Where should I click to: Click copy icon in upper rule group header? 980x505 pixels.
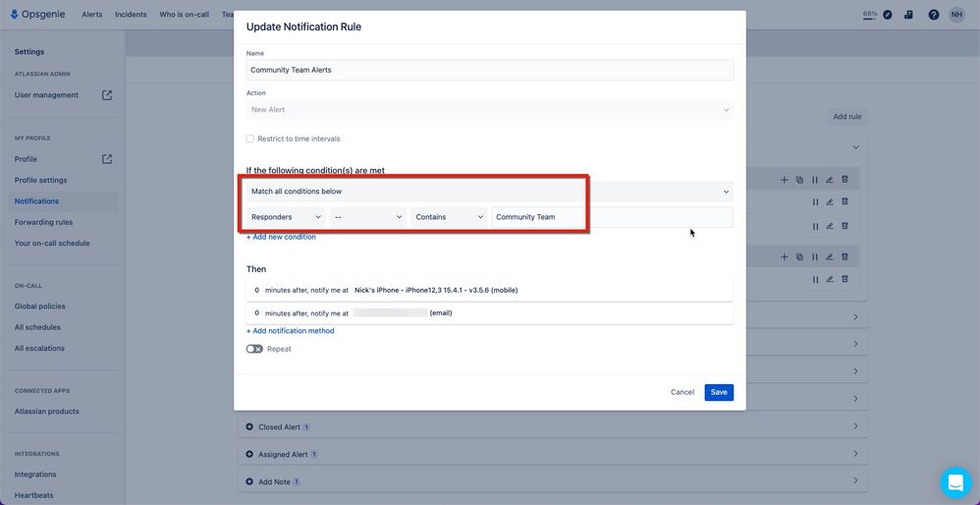click(x=799, y=180)
